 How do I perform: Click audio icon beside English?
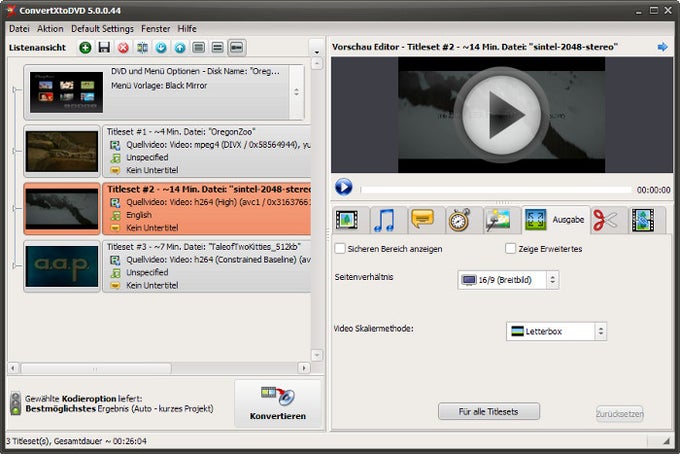(x=115, y=216)
